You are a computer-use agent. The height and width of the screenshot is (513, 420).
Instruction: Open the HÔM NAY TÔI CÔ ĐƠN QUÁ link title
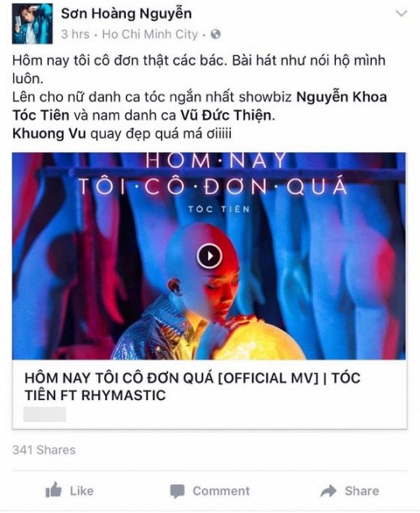click(x=192, y=386)
